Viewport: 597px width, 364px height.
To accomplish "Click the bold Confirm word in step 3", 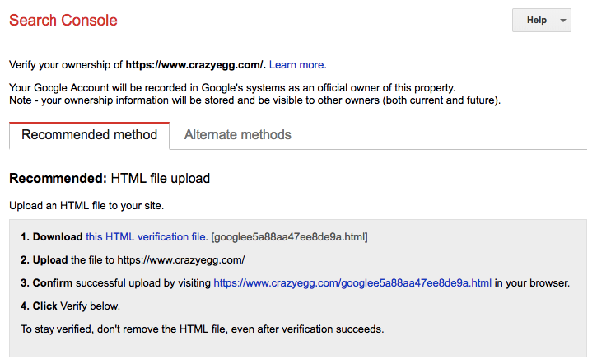I will (53, 283).
